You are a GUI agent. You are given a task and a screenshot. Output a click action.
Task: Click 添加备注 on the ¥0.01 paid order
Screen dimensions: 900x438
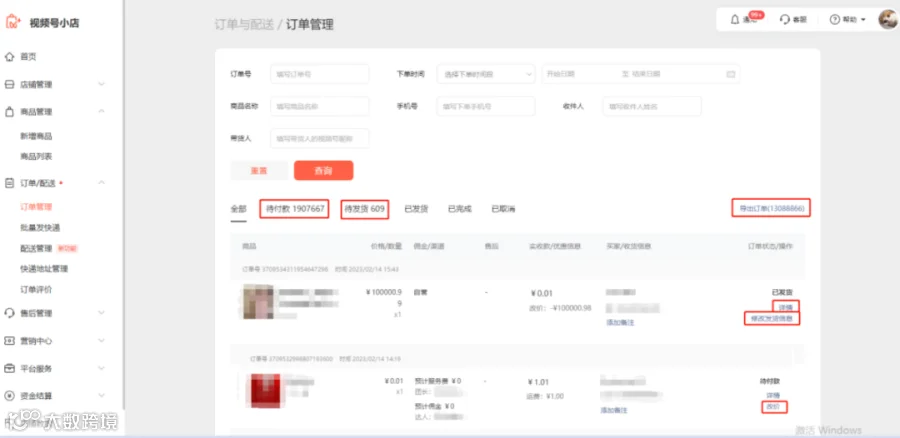tap(620, 323)
